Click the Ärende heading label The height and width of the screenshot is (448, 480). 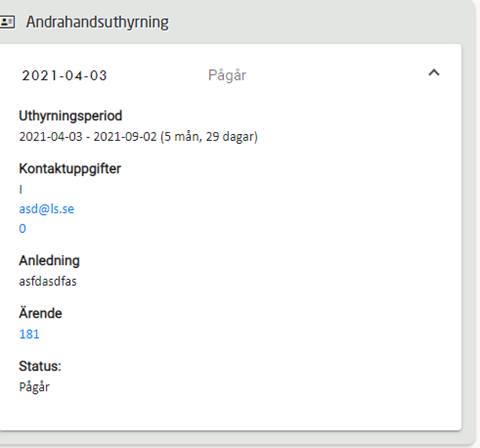pyautogui.click(x=40, y=313)
